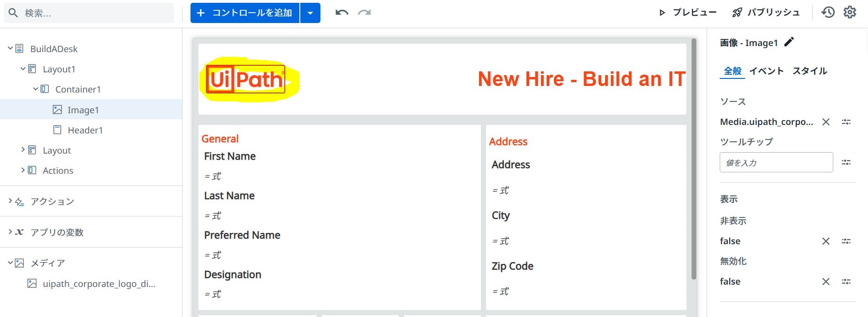Screen dimensions: 868x317
Task: Click the City label
Action: pos(501,216)
